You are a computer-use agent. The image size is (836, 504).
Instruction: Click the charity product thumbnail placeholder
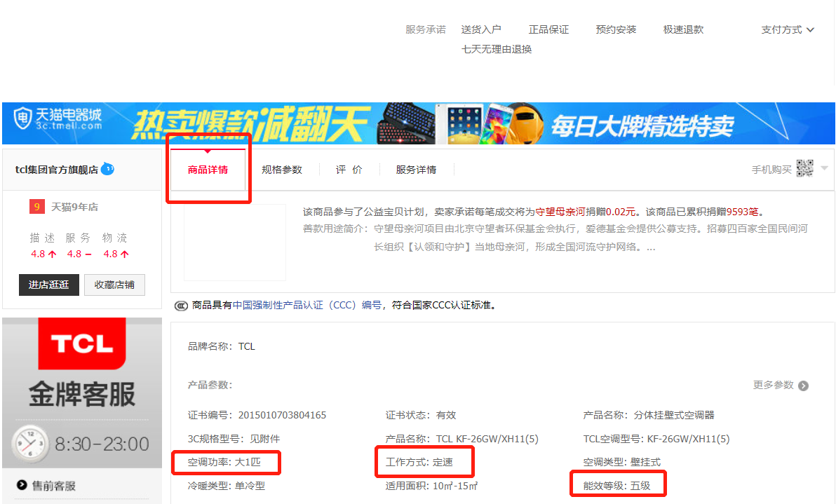pyautogui.click(x=234, y=242)
